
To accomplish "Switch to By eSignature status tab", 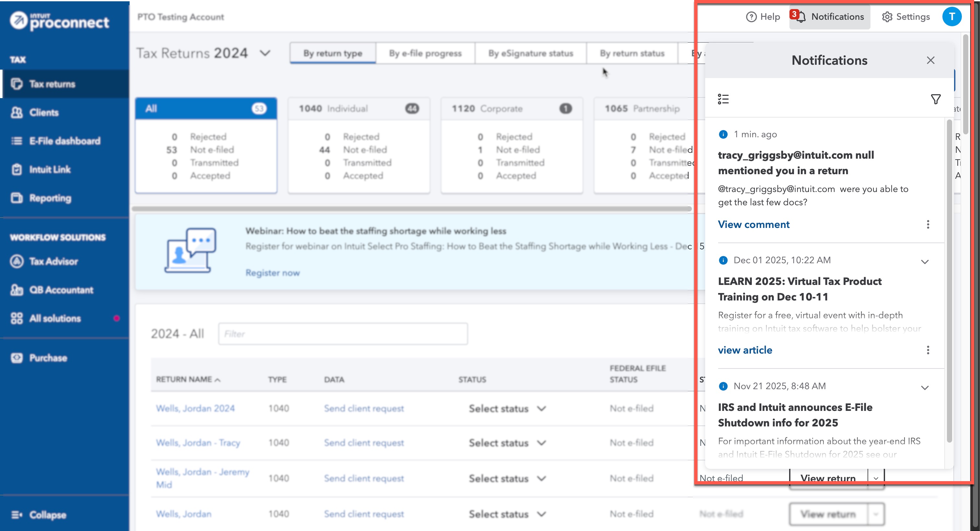I will click(531, 53).
